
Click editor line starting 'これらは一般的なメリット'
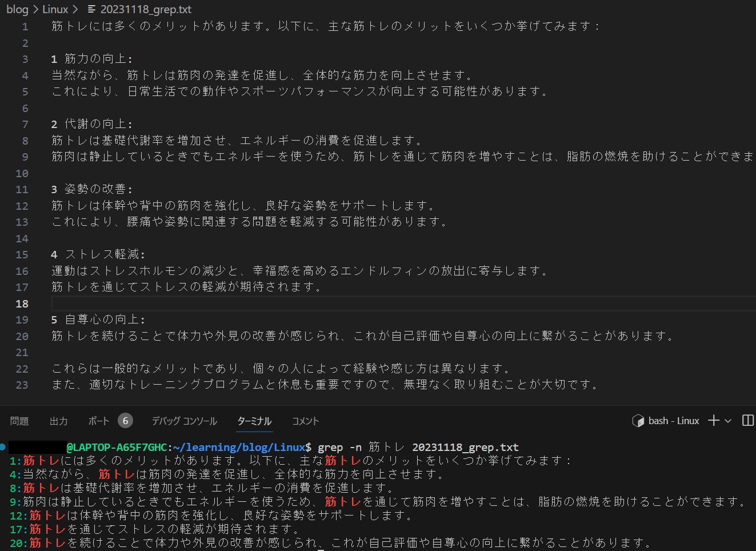point(281,369)
